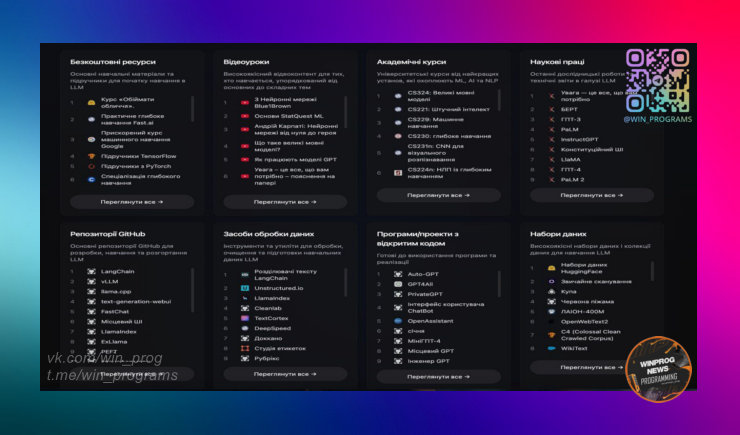740x435 pixels.
Task: Click the arXiv icon beside Конституційний ШІ
Action: [551, 150]
